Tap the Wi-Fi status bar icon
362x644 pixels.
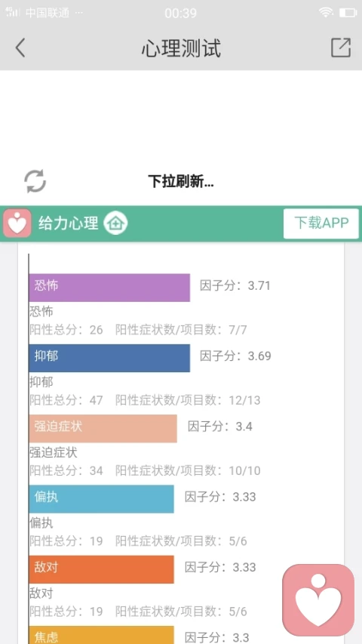tap(327, 13)
